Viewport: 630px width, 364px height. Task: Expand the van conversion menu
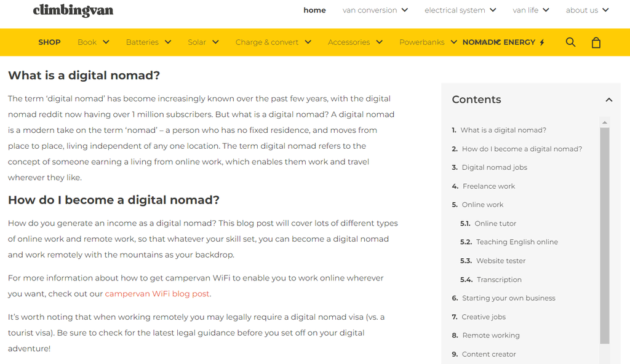click(x=375, y=10)
